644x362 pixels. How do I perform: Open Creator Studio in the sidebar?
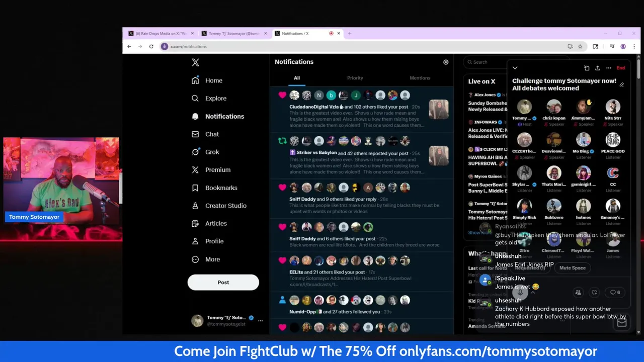coord(219,206)
